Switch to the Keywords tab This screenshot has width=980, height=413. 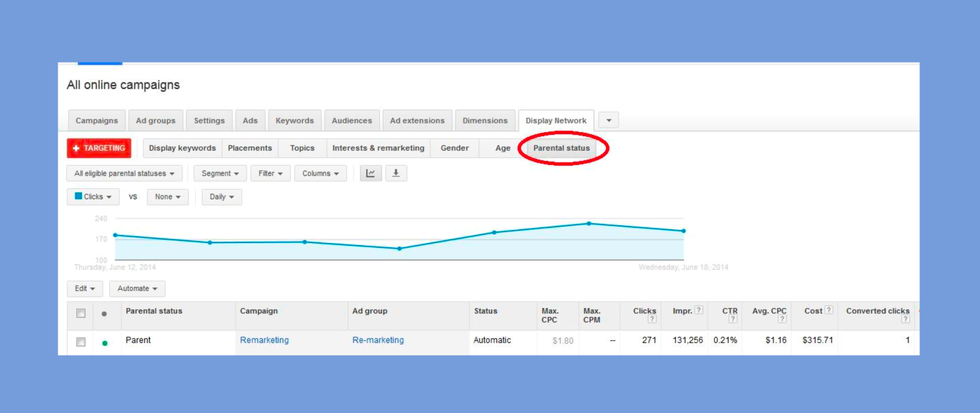294,120
